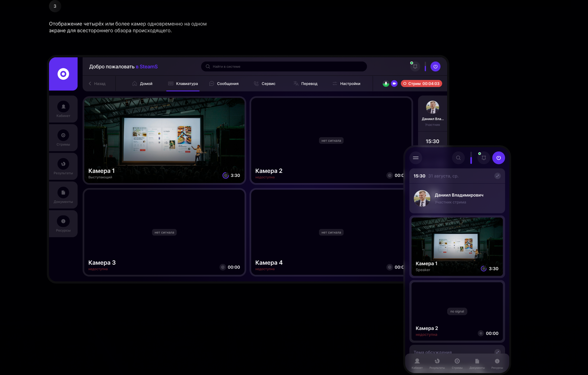Screen dimensions: 588x375
Task: Toggle the purple camera button
Action: (x=394, y=83)
